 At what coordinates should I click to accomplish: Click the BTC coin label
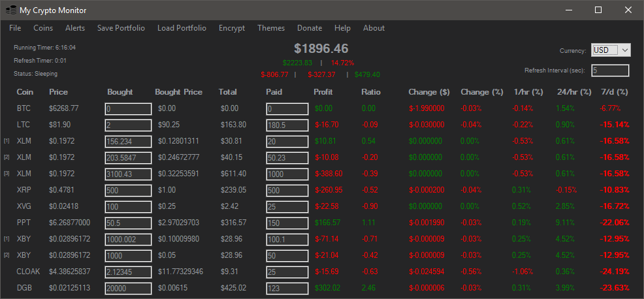coord(24,109)
